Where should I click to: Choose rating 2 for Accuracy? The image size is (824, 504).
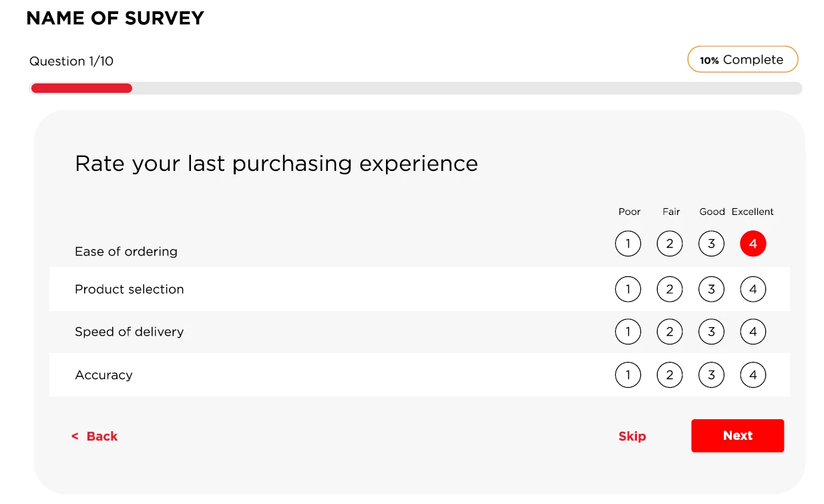pos(670,375)
